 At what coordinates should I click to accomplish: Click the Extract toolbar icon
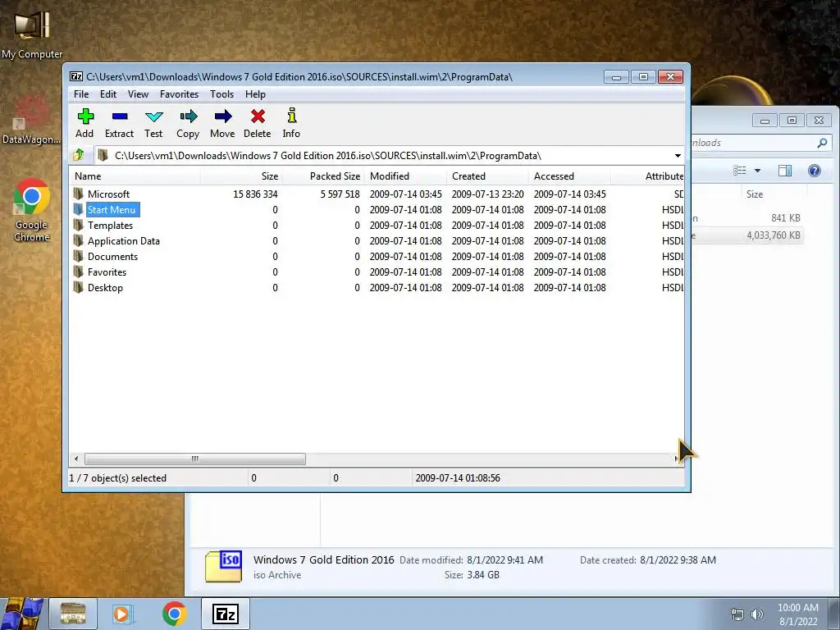[120, 116]
